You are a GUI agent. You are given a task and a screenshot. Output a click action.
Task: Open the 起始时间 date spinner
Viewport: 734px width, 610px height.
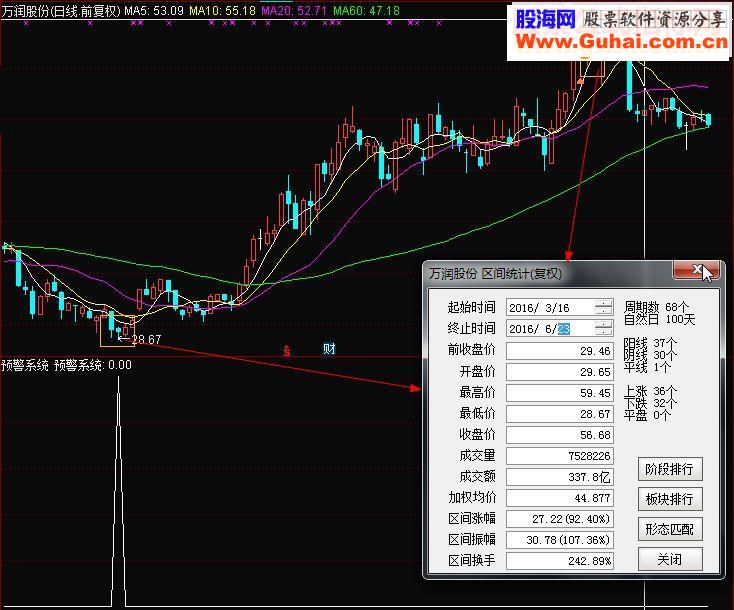(x=603, y=308)
